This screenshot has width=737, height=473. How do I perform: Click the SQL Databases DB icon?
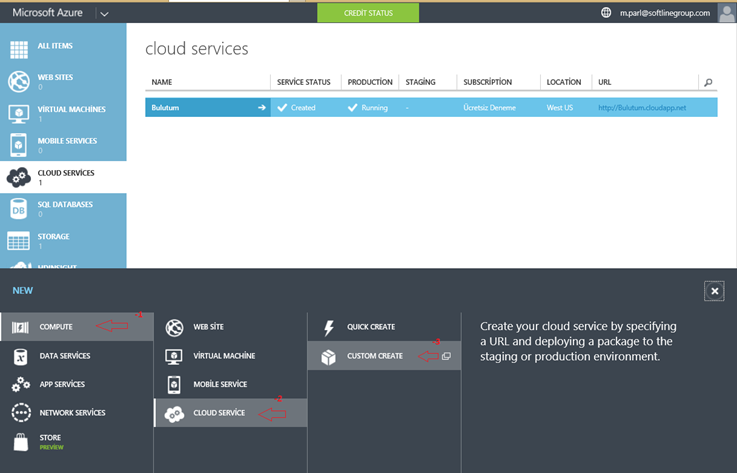pyautogui.click(x=18, y=209)
